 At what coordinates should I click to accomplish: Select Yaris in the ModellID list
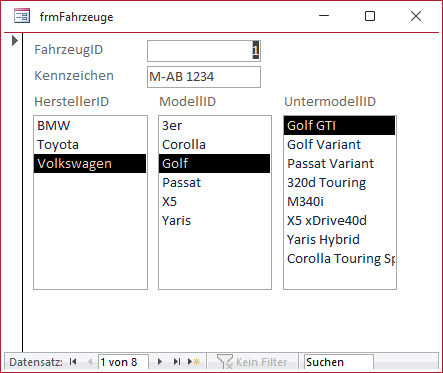click(x=215, y=221)
